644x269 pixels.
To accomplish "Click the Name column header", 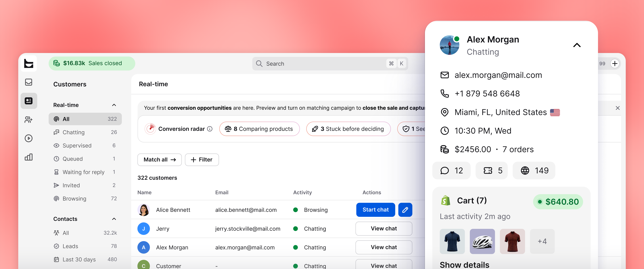I will (144, 192).
